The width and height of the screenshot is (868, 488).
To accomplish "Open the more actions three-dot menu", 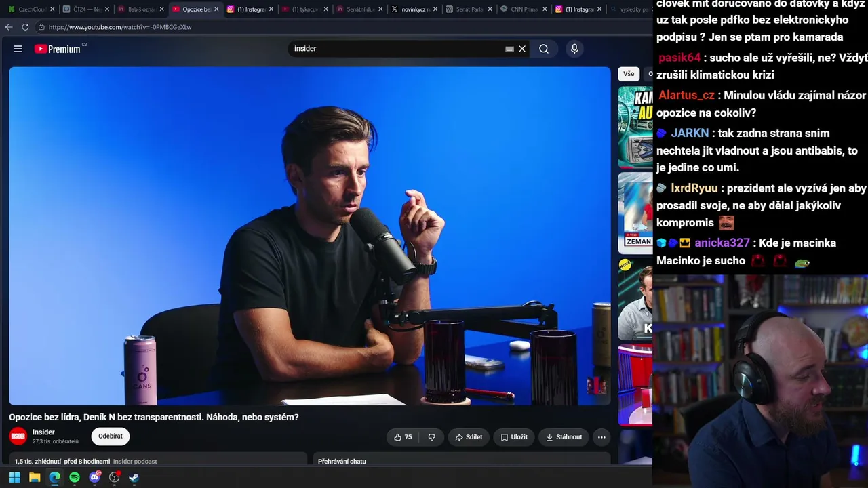I will [601, 437].
